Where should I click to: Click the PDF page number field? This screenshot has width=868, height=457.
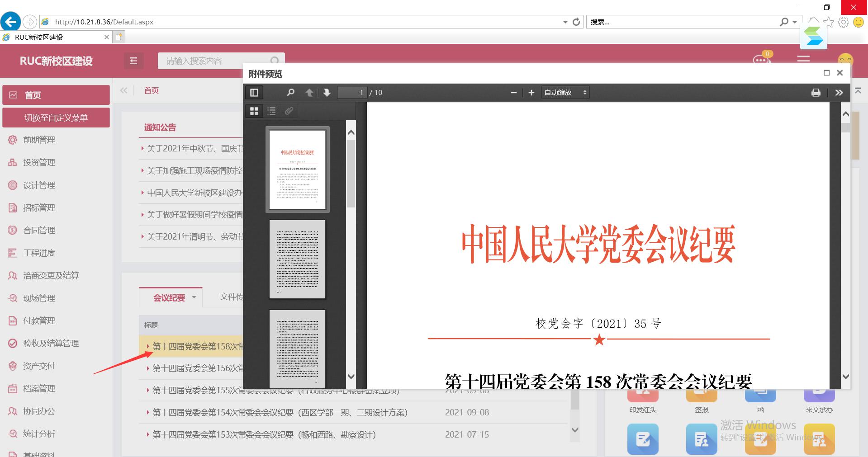pos(352,93)
